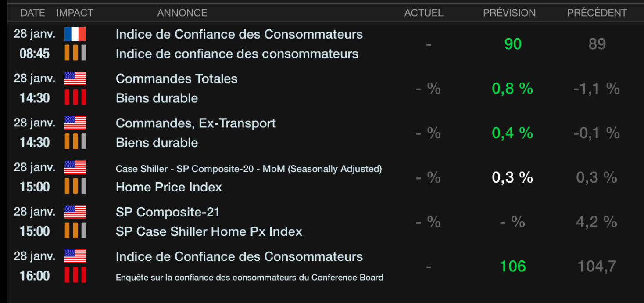Viewport: 644px width, 303px height.
Task: Select the green forecast value 106
Action: point(512,266)
